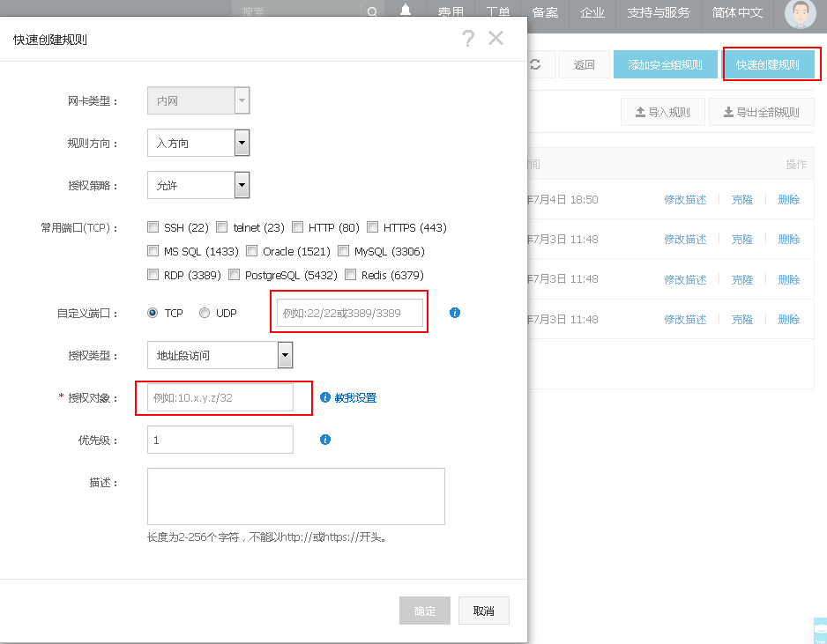Screen dimensions: 827x644
Task: Enable the SSH (22) port checkbox
Action: coord(153,227)
